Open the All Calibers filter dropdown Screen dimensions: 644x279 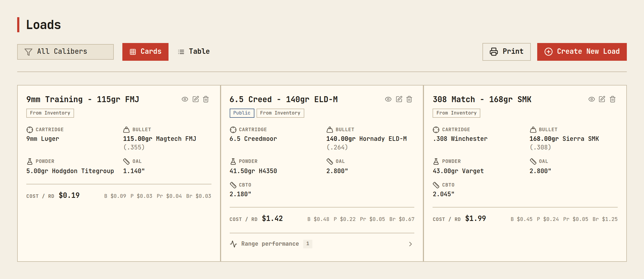coord(65,52)
